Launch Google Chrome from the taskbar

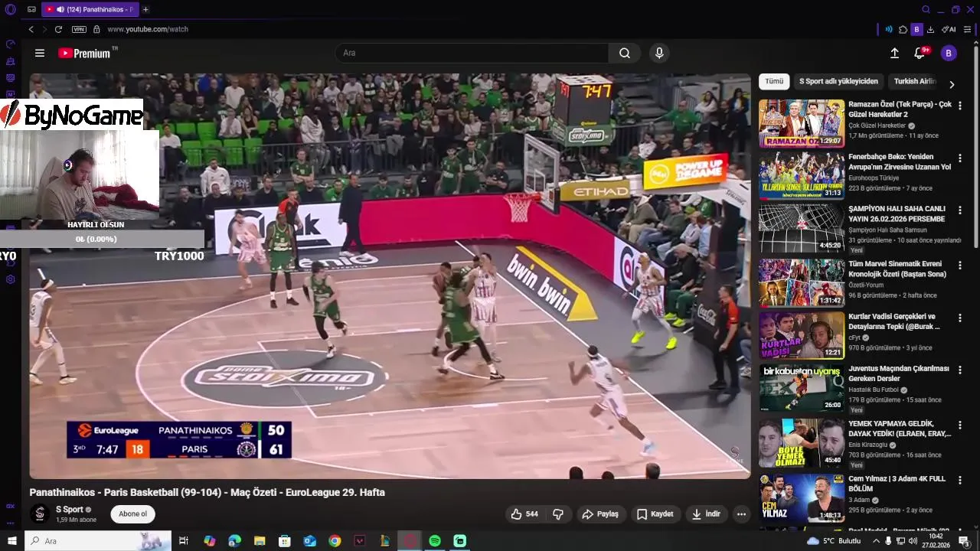[x=335, y=541]
